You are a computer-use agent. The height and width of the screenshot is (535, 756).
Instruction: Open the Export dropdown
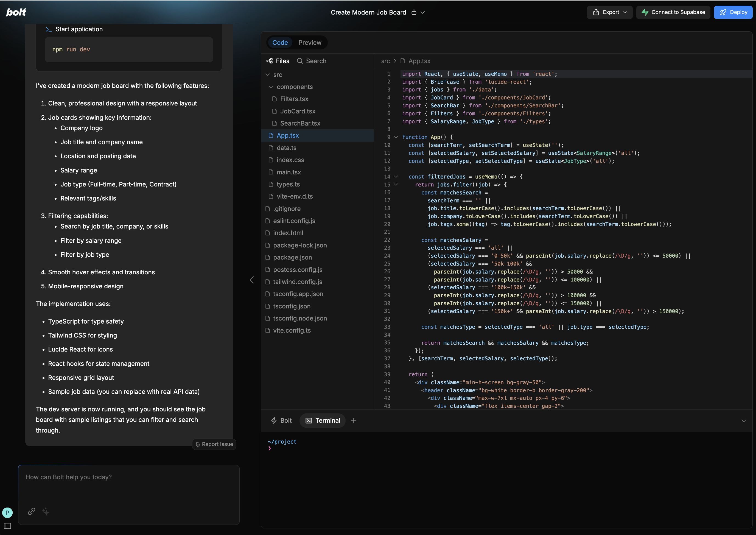click(x=609, y=12)
